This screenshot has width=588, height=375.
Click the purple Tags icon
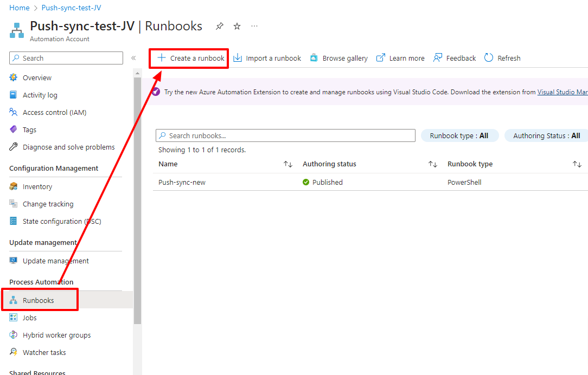click(x=13, y=130)
